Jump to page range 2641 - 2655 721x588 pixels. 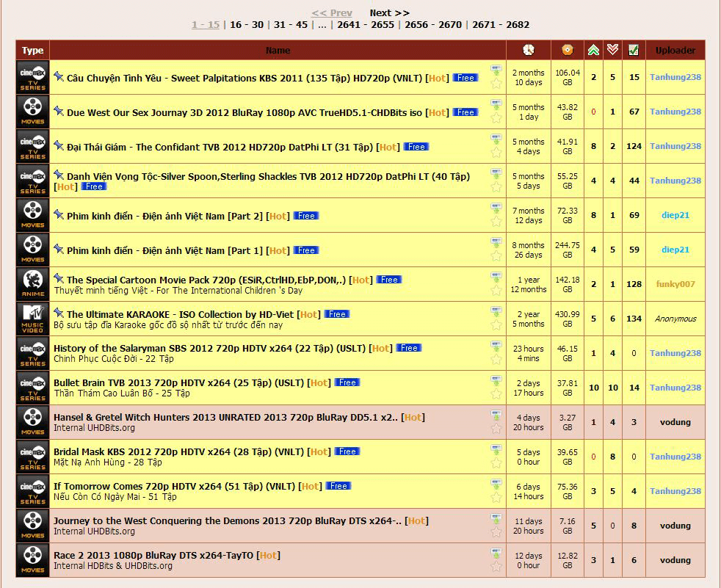click(366, 25)
